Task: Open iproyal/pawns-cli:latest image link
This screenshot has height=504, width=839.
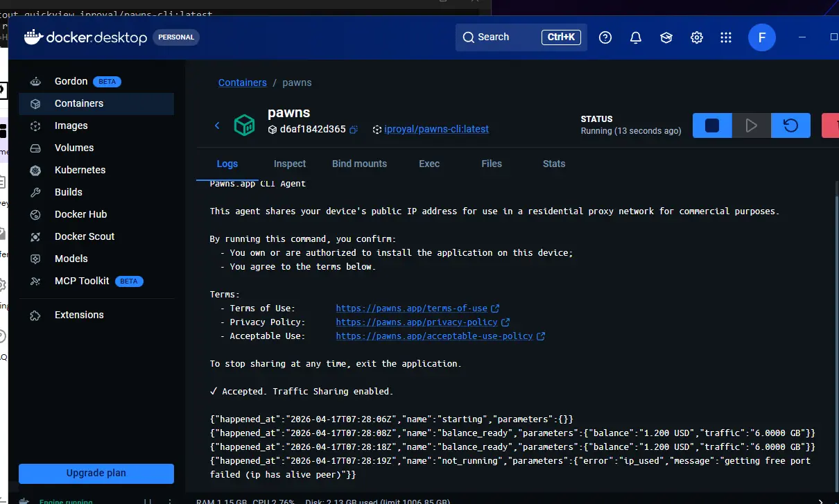Action: tap(437, 129)
